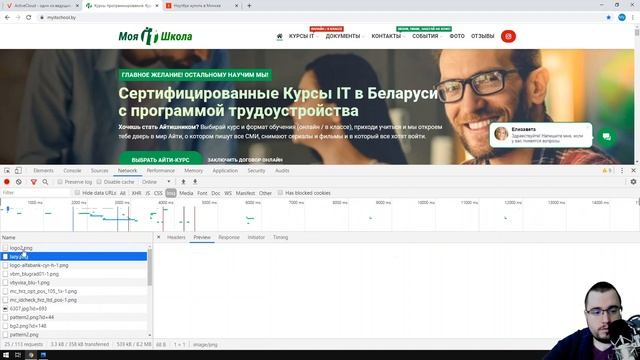Click the network Filter input field
This screenshot has width=640, height=360.
(x=36, y=193)
